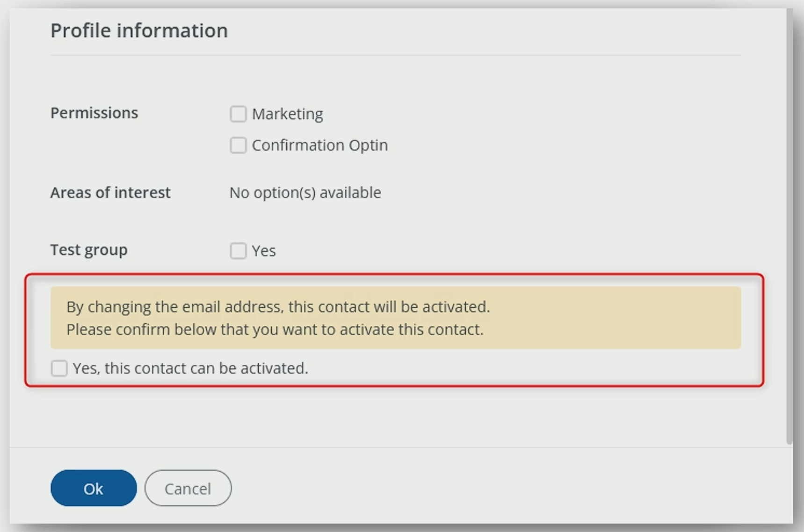Click the 'By changing the email address' line
Viewport: 804px width, 532px height.
(278, 307)
